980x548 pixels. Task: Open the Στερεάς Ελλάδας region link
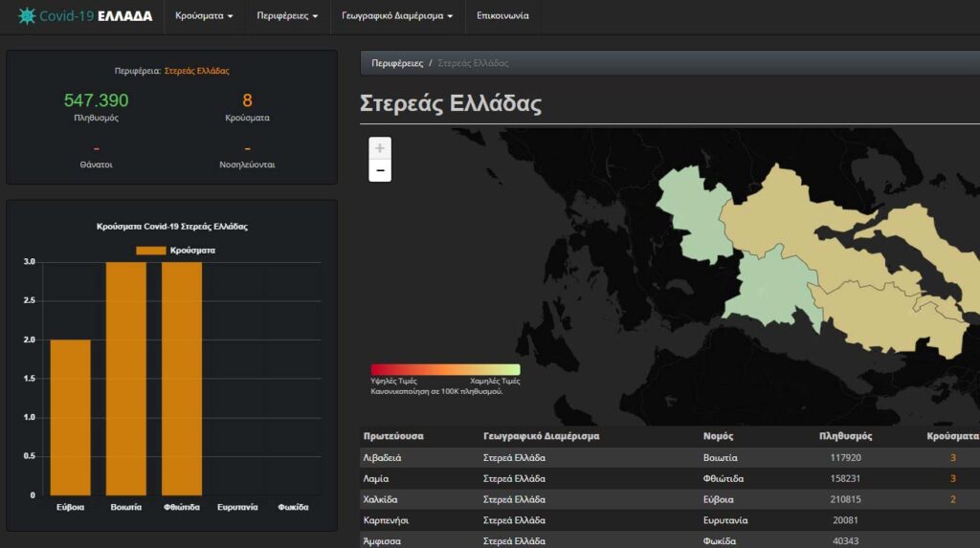(x=196, y=71)
